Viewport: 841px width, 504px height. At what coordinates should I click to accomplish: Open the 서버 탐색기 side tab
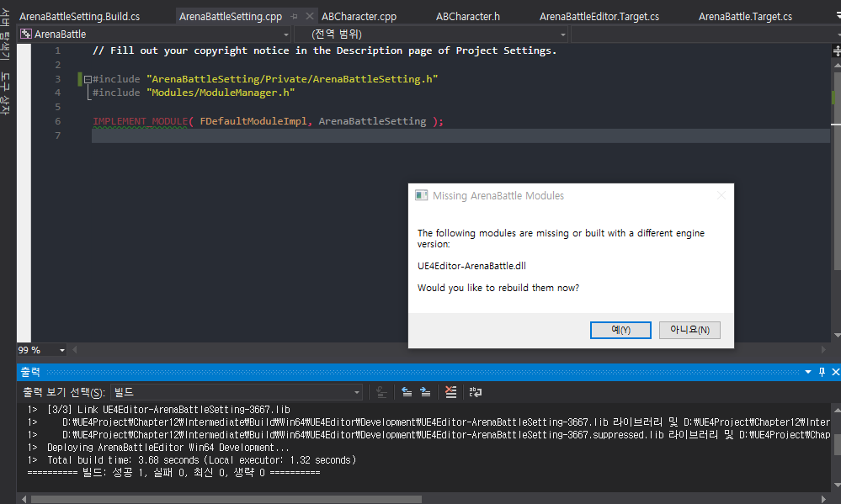[x=5, y=34]
